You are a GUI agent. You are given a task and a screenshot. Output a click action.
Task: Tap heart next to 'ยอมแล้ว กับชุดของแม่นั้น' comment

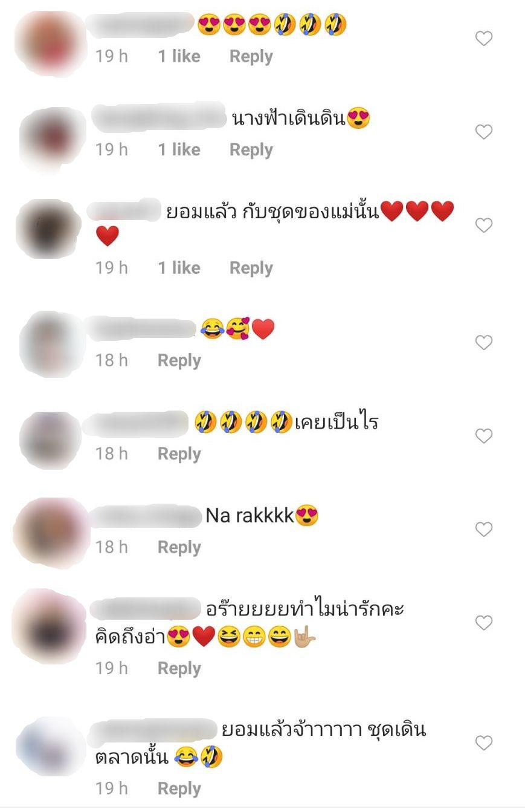pos(484,226)
